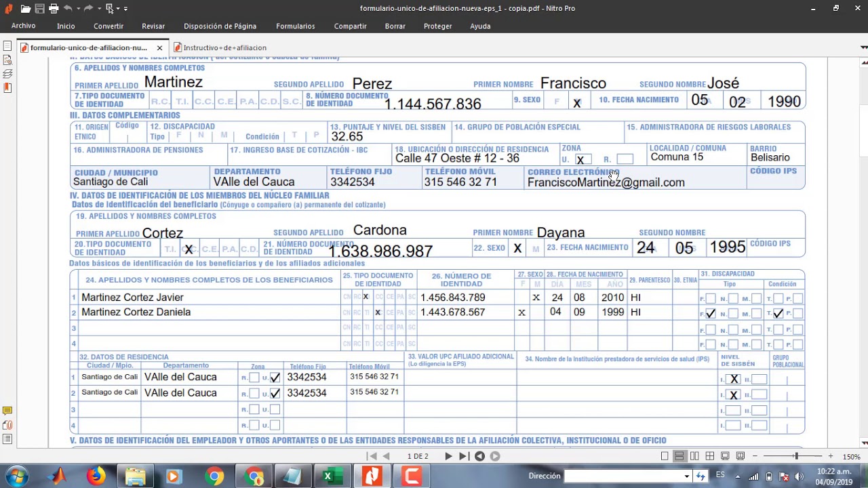The height and width of the screenshot is (488, 868).
Task: Go to the first page
Action: 372,456
